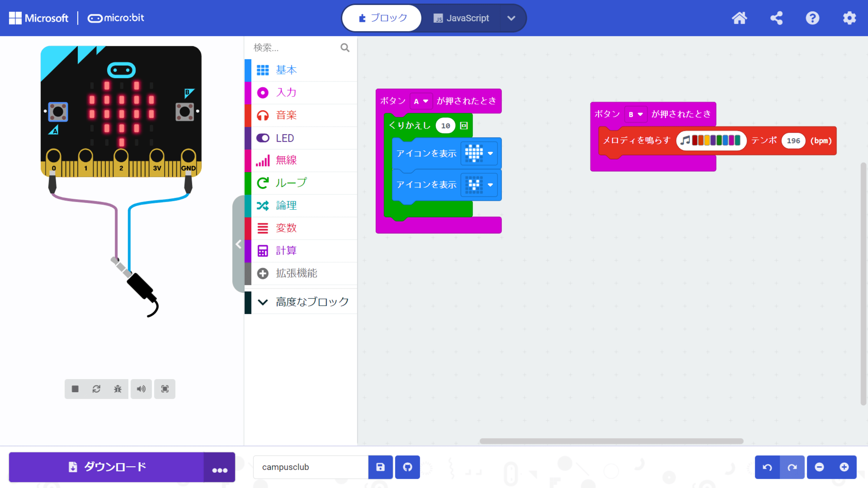This screenshot has height=488, width=868.
Task: Switch to the JavaScript editor tab
Action: click(461, 18)
